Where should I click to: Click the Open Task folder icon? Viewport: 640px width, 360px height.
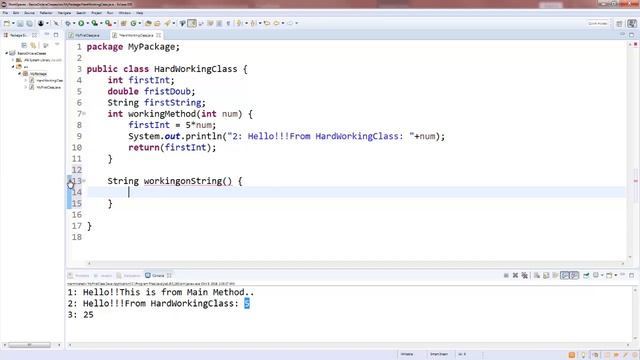point(157,24)
